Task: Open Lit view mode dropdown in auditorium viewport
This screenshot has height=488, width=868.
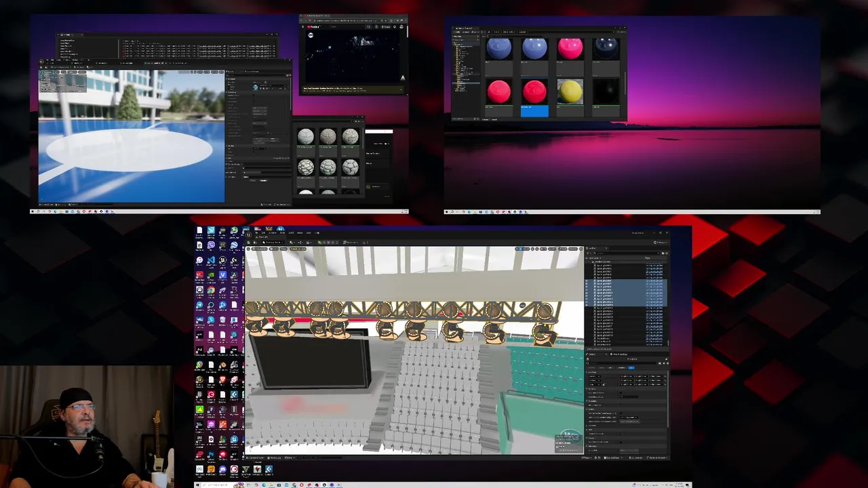Action: click(x=274, y=249)
